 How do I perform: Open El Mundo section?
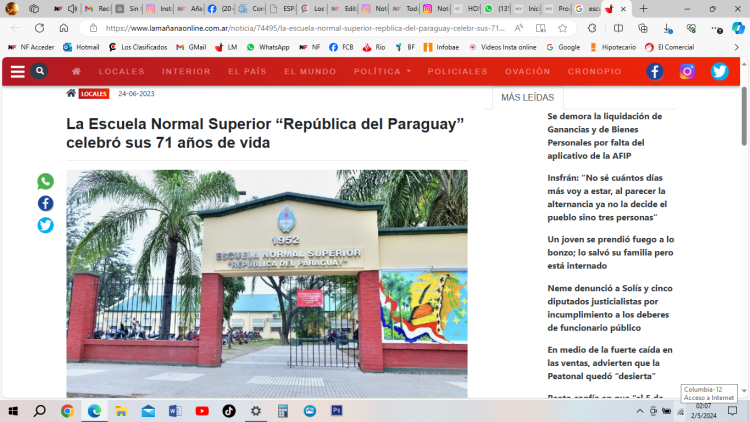(x=310, y=71)
